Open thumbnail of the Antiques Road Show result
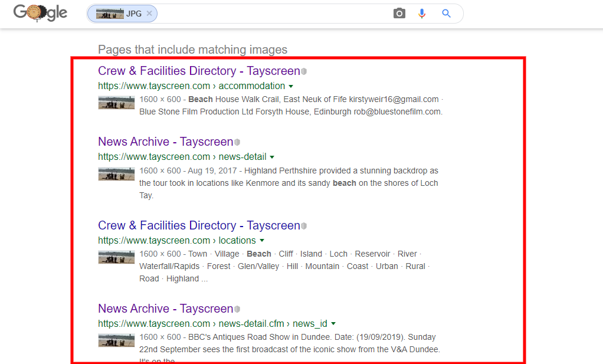The image size is (603, 364). tap(116, 340)
